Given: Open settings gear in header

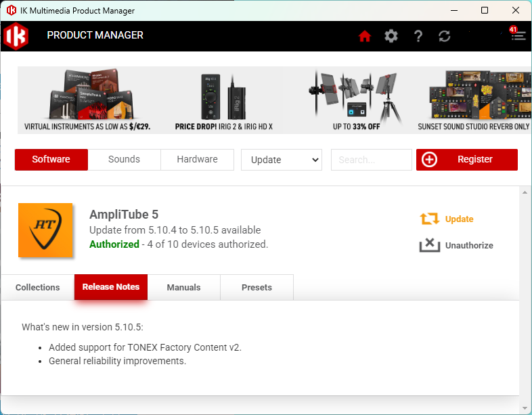Looking at the screenshot, I should point(391,36).
